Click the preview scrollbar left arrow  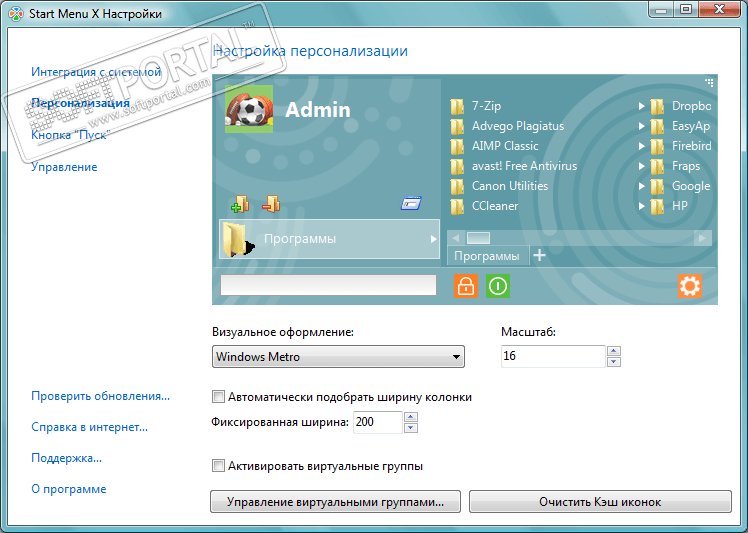[x=456, y=238]
